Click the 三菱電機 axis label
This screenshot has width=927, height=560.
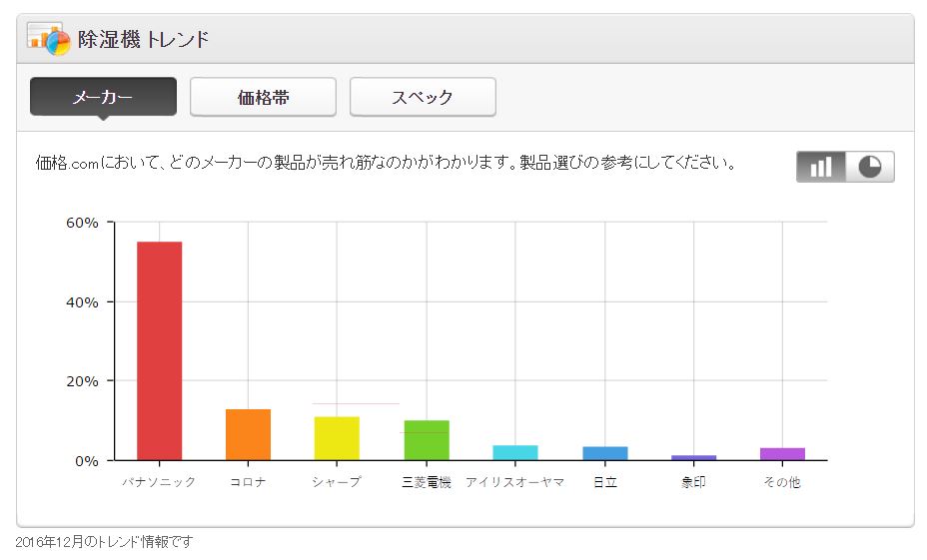(427, 482)
